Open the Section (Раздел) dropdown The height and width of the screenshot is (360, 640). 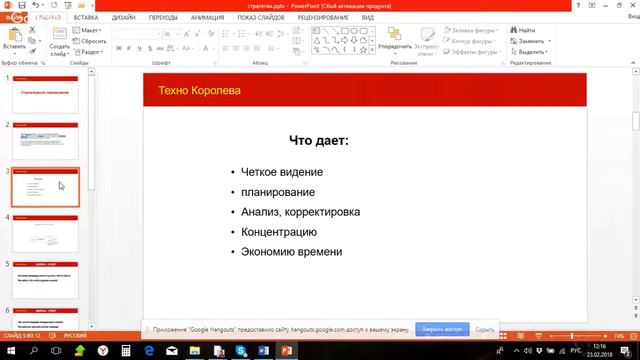pyautogui.click(x=89, y=52)
